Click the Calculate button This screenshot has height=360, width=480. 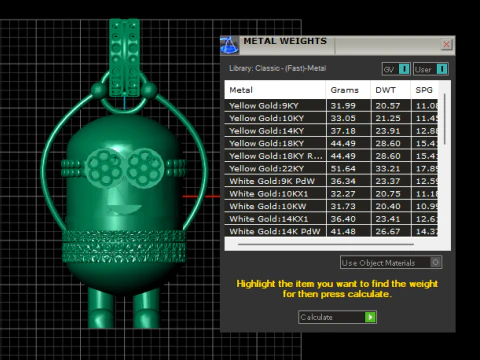(x=337, y=317)
